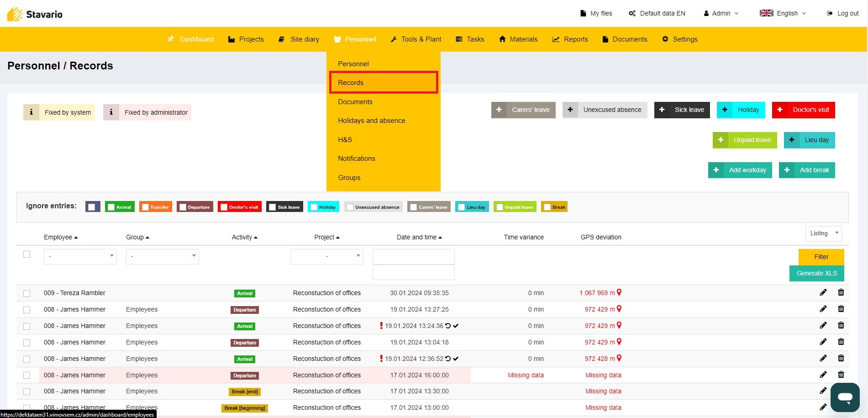Delete the Tereza Rambler arrival record
Image resolution: width=868 pixels, height=418 pixels.
click(841, 292)
